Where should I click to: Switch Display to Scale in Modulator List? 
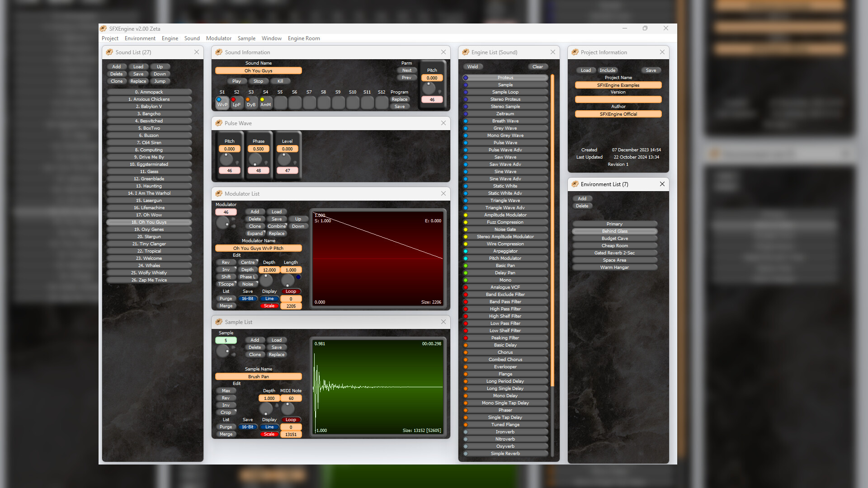[x=269, y=306]
